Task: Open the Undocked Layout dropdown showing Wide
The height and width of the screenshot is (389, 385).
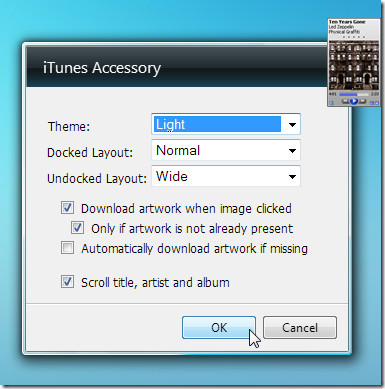Action: point(226,176)
